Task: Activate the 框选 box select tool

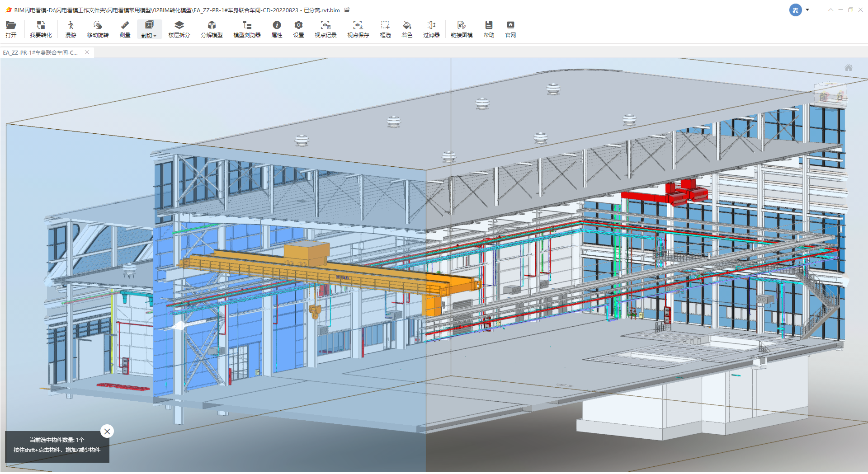Action: 385,29
